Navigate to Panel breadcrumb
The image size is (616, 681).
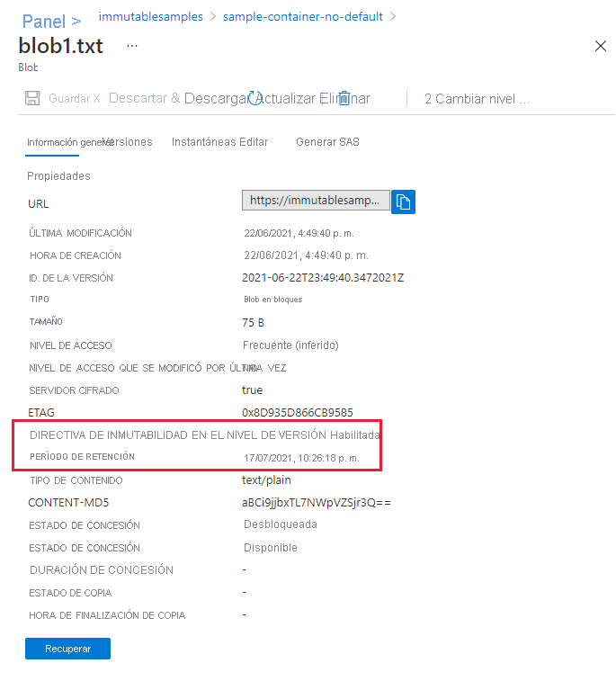(44, 22)
